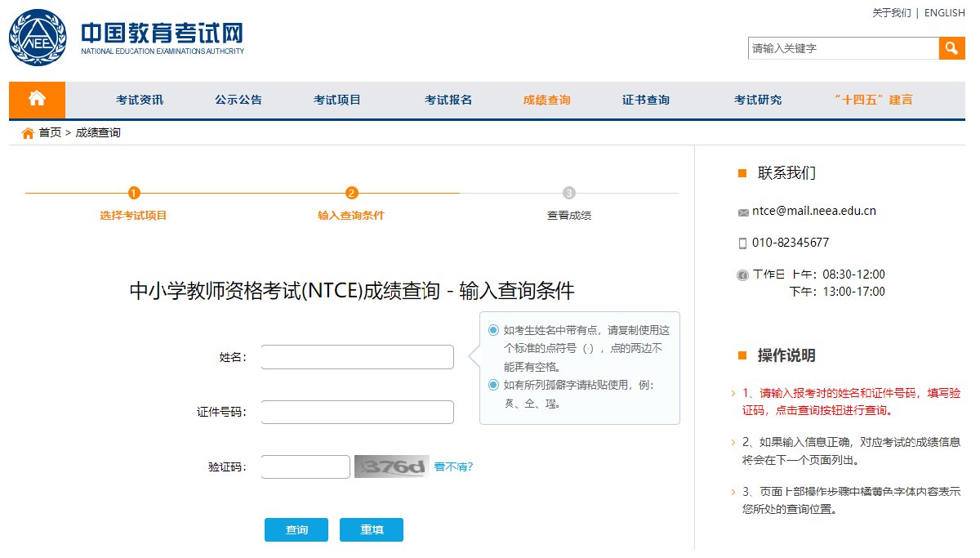This screenshot has width=980, height=558.
Task: Click the orange home icon in navigation bar
Action: tap(37, 100)
